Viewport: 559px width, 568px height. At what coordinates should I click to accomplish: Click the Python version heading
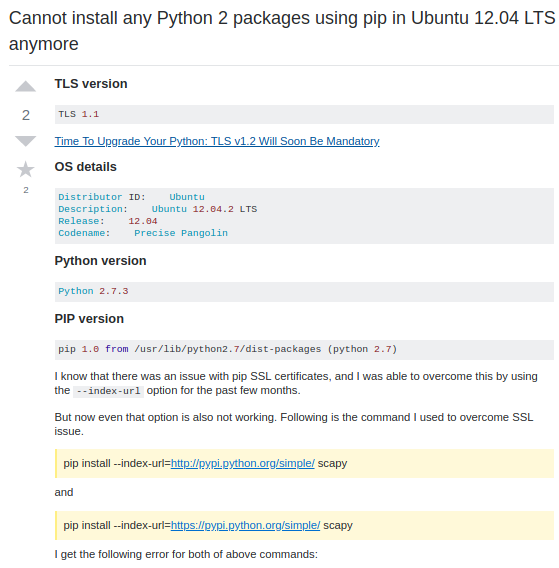click(x=100, y=261)
